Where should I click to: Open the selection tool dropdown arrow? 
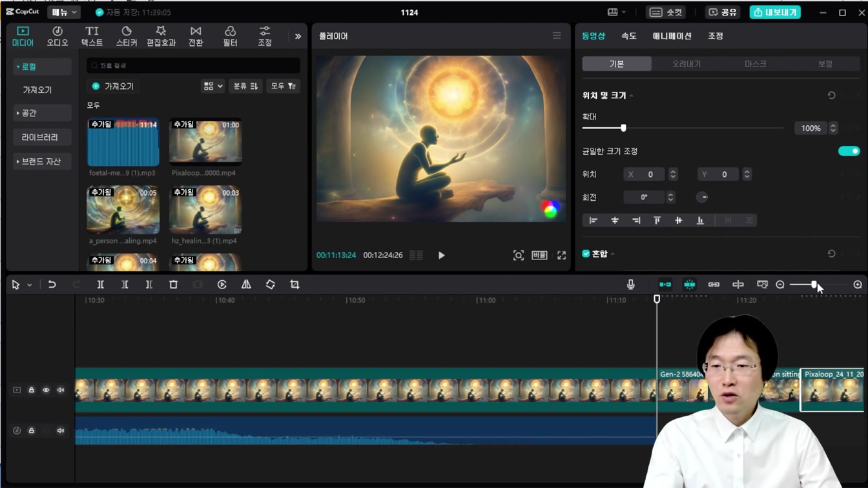click(x=30, y=285)
